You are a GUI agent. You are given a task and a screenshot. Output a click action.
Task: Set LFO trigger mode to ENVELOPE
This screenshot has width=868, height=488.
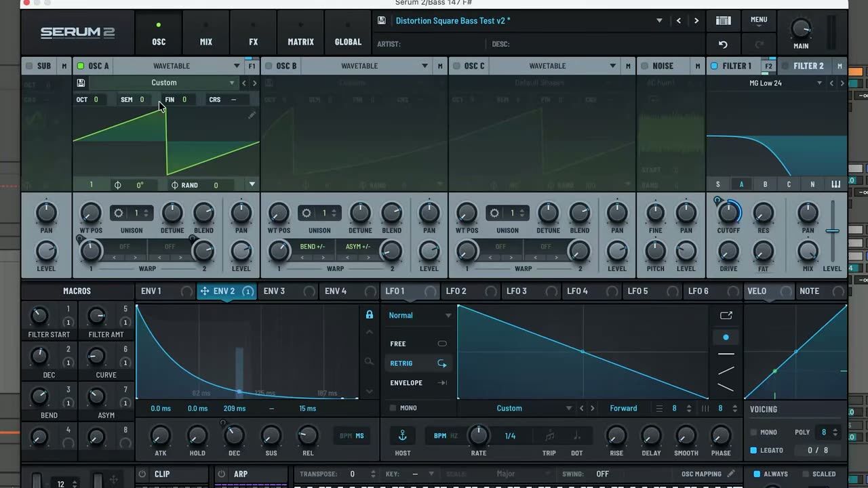(418, 383)
